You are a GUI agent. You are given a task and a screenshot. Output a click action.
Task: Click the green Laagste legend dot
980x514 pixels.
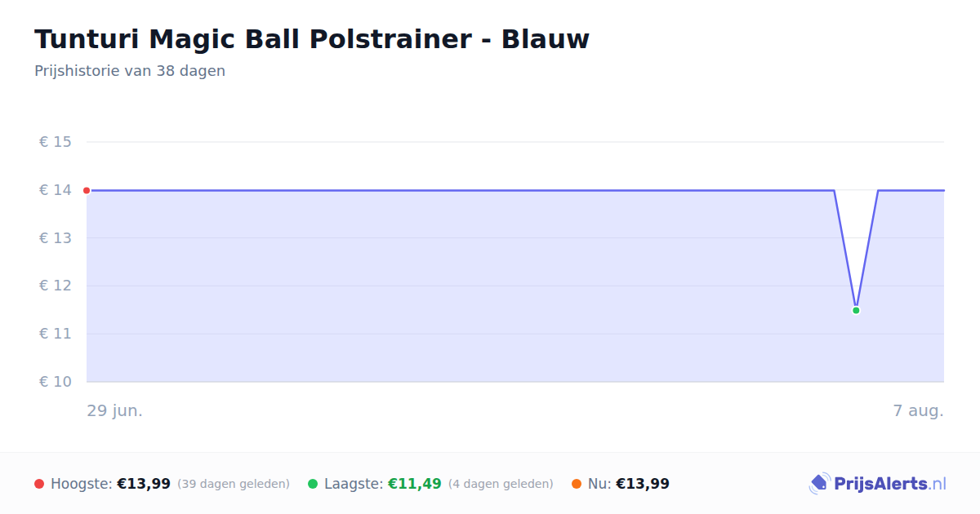coord(313,484)
